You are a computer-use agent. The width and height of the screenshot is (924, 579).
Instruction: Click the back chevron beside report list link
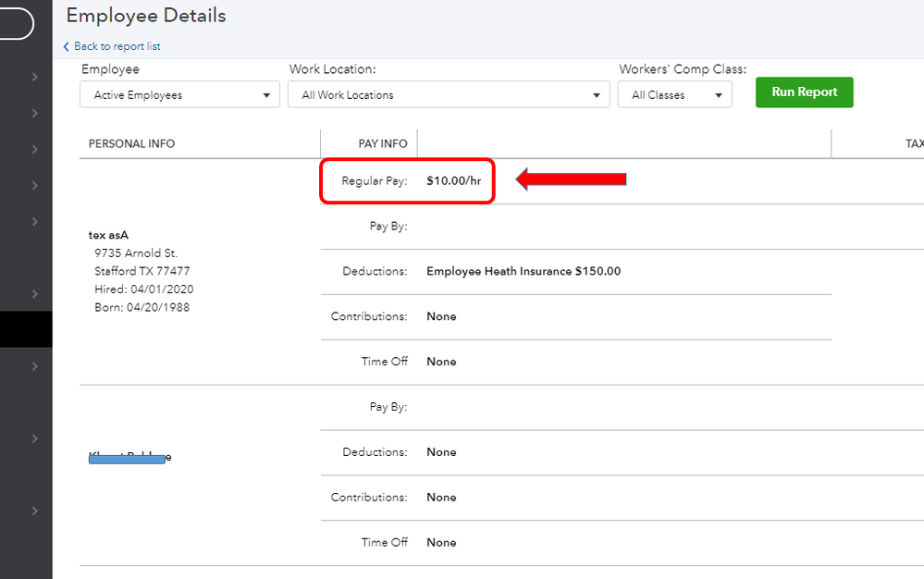[x=66, y=46]
